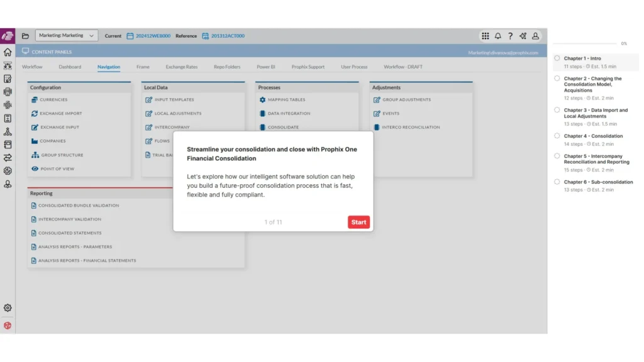Click the Companies icon
Image resolution: width=644 pixels, height=362 pixels.
[x=35, y=141]
